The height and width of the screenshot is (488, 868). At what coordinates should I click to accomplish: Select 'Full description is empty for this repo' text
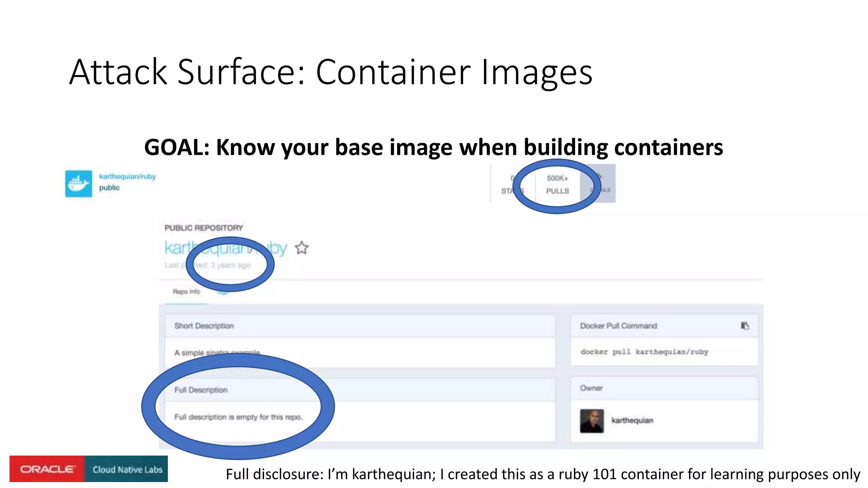click(238, 417)
